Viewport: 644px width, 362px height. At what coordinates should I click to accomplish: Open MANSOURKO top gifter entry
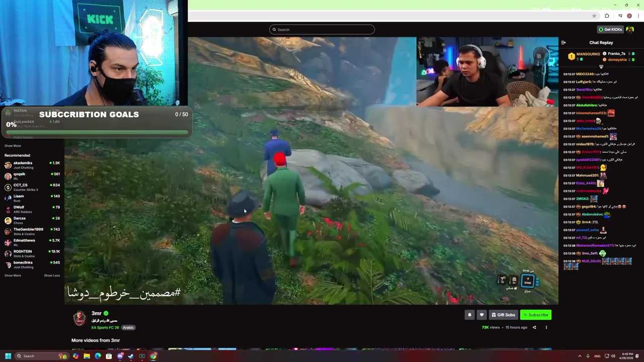584,55
